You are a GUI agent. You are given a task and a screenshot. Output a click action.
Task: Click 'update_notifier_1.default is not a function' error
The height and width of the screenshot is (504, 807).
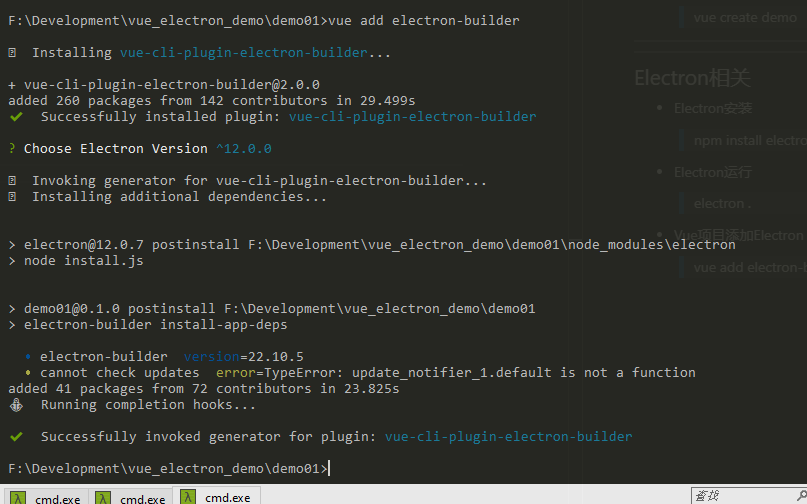pyautogui.click(x=524, y=373)
